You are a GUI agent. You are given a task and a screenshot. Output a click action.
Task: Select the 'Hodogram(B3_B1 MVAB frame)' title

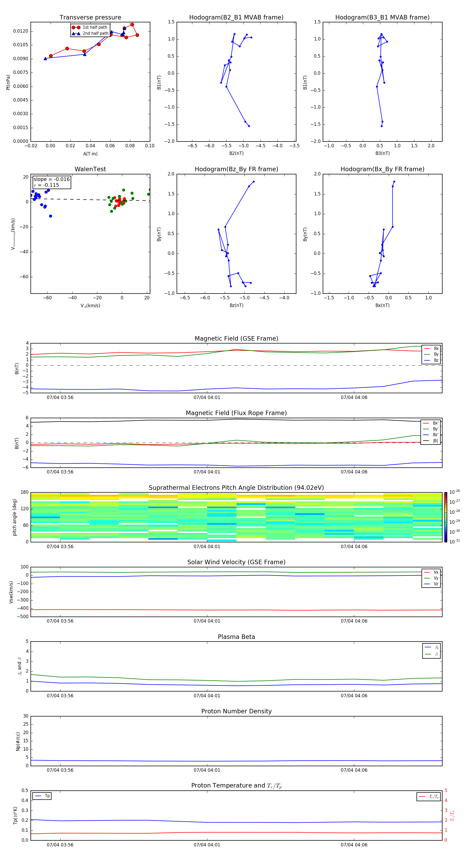(x=382, y=18)
